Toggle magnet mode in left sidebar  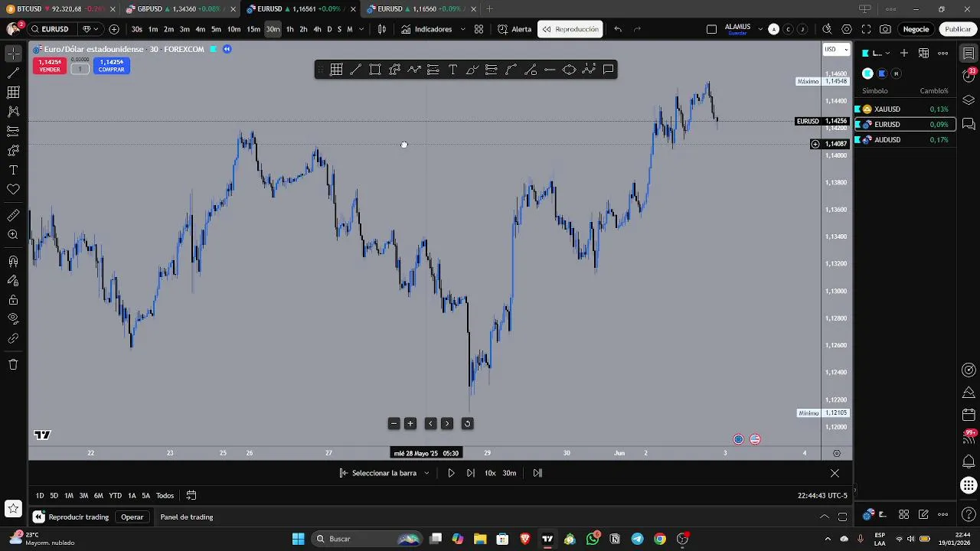(13, 261)
